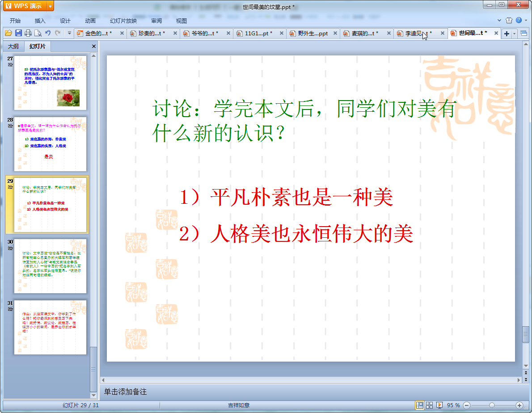The image size is (532, 413).
Task: Click the Open folder icon
Action: [8, 33]
